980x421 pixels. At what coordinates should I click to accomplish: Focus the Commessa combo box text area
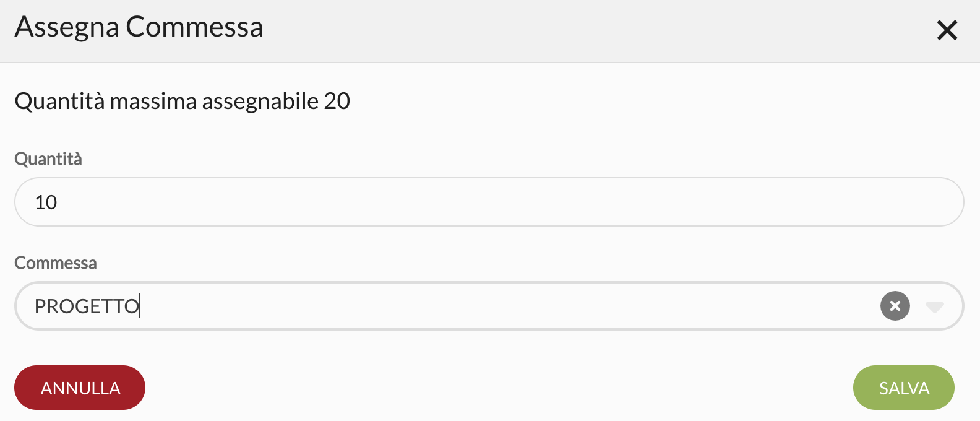pyautogui.click(x=433, y=306)
